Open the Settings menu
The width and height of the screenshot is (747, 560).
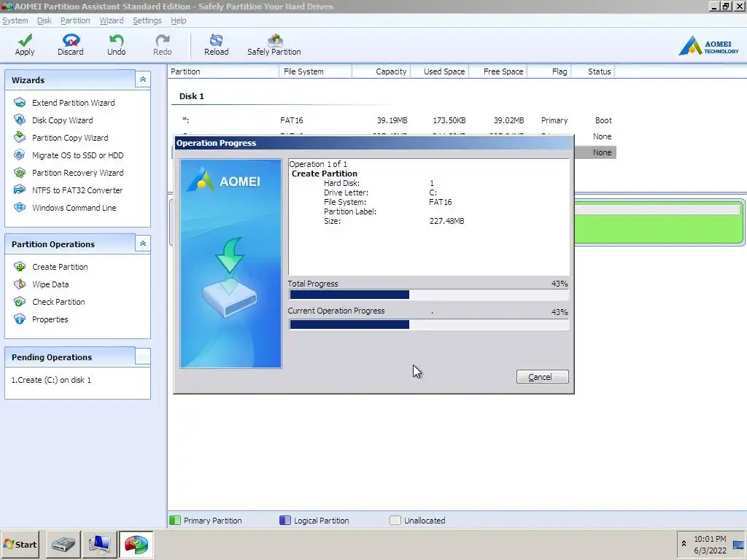147,20
